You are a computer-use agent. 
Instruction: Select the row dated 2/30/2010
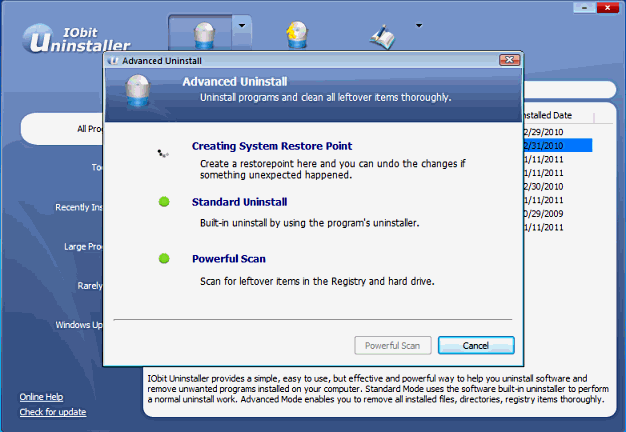(x=558, y=186)
